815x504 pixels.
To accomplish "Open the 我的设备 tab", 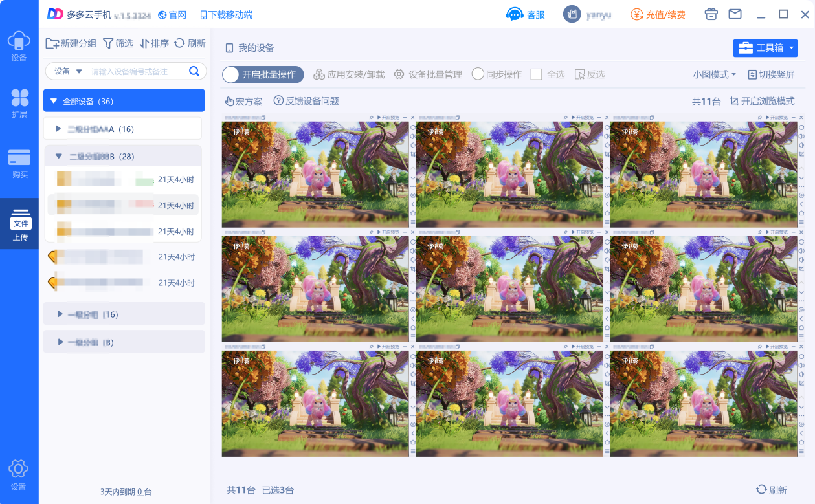I will pos(250,48).
